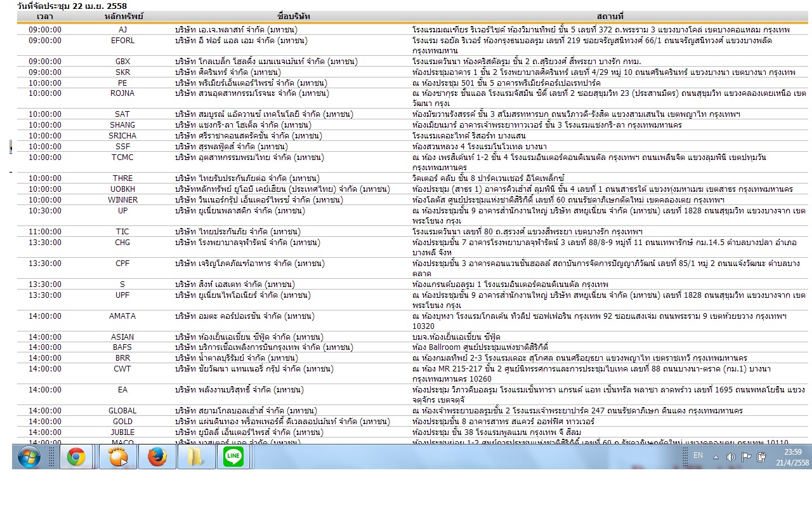Select the single-letter S ticker cell
Image resolution: width=812 pixels, height=508 pixels.
tap(123, 284)
